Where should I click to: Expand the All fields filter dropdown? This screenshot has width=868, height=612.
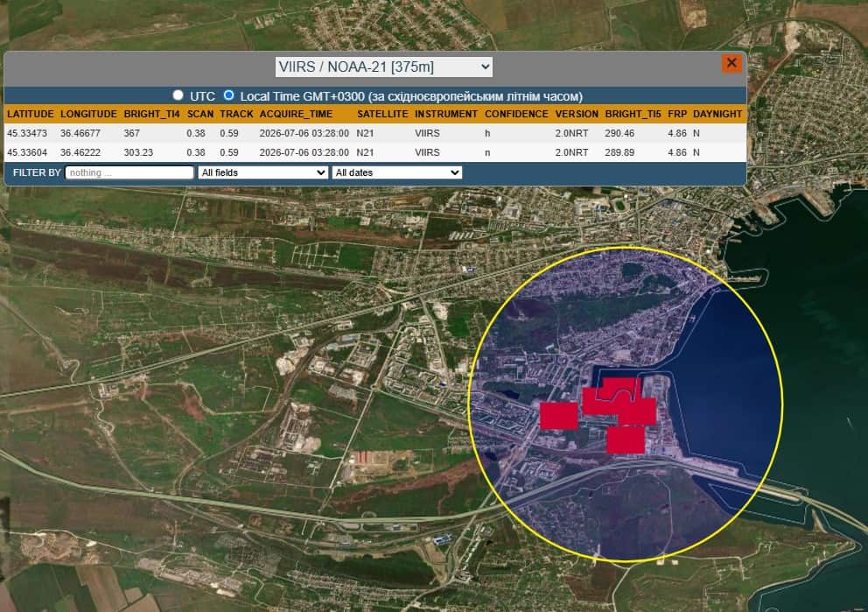click(263, 172)
